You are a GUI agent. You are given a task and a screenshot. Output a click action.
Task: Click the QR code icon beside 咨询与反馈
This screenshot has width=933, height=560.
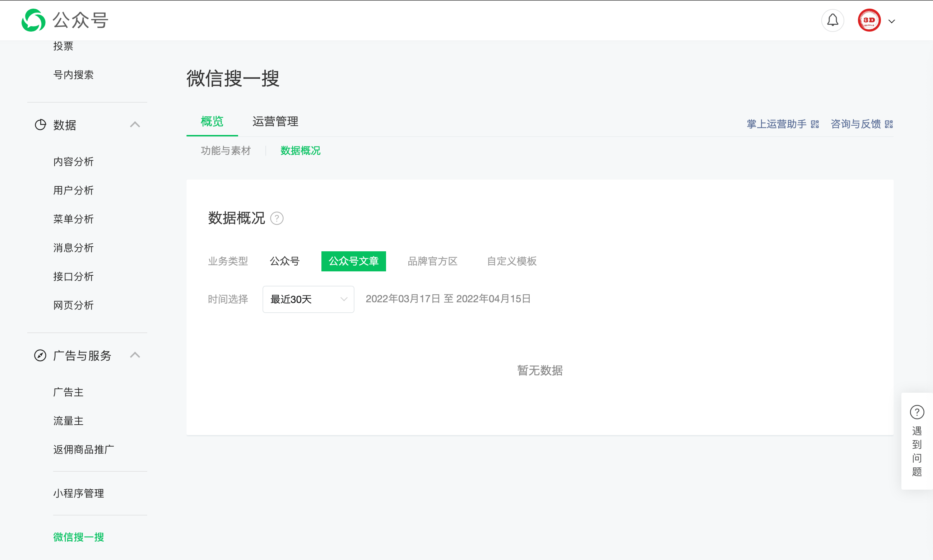pos(889,124)
